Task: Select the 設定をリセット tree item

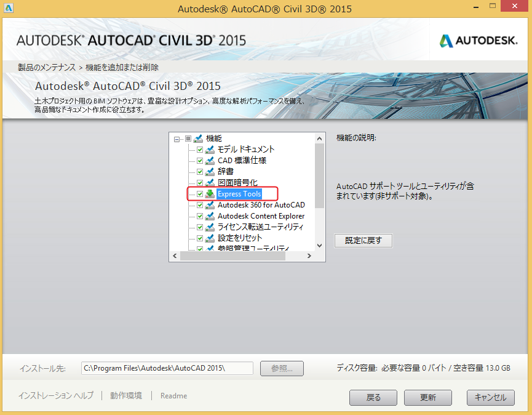Action: [239, 238]
